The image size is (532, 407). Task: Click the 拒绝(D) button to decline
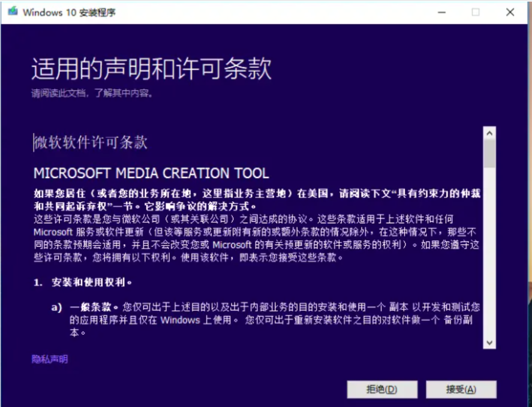(x=382, y=389)
